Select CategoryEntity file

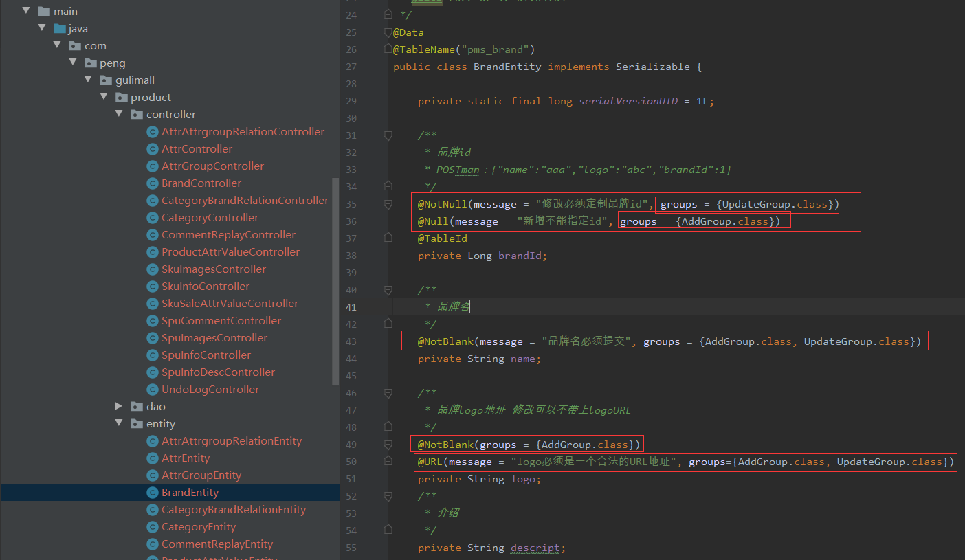click(199, 526)
